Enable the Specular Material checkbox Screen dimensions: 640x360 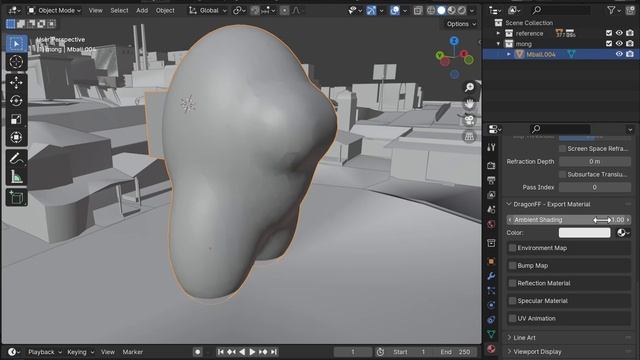[513, 301]
